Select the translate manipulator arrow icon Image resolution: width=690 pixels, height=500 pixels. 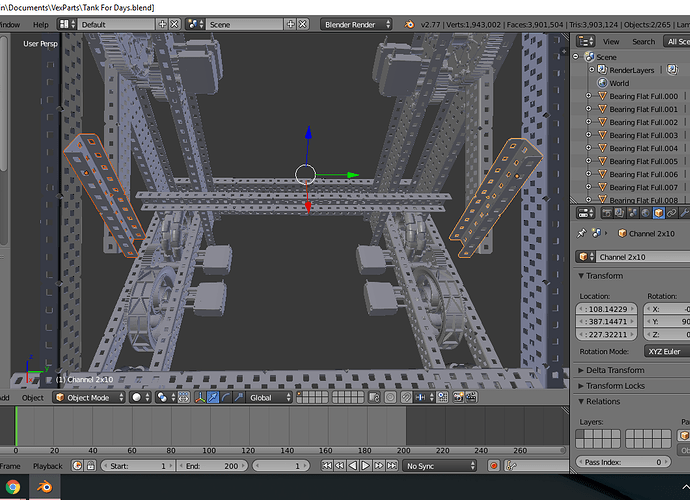(x=213, y=397)
